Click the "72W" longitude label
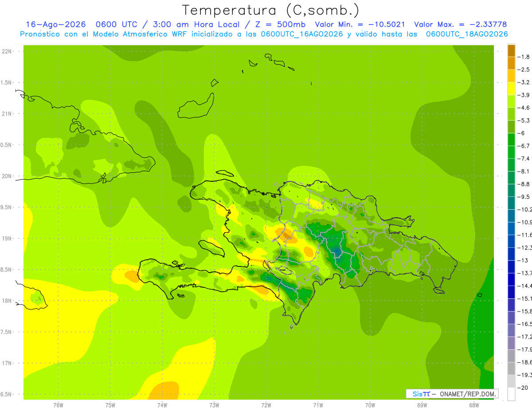Viewport: 532px width, 411px height. (x=266, y=405)
